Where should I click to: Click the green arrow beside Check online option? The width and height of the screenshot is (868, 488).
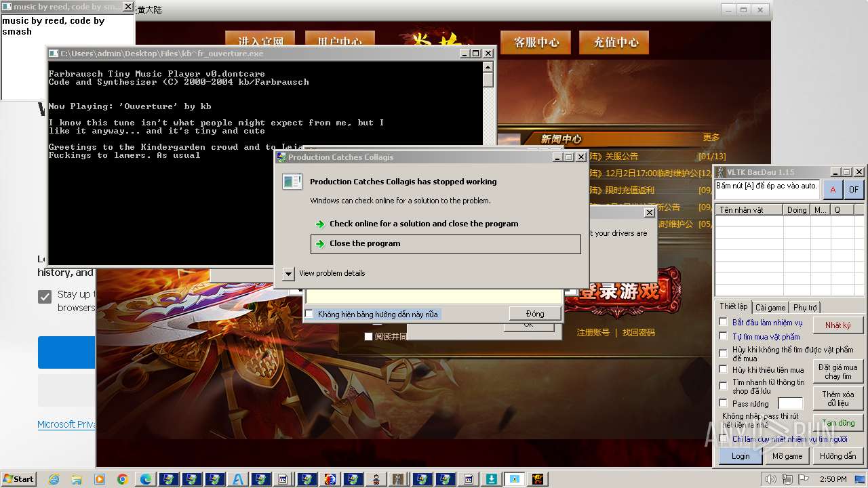pos(320,224)
